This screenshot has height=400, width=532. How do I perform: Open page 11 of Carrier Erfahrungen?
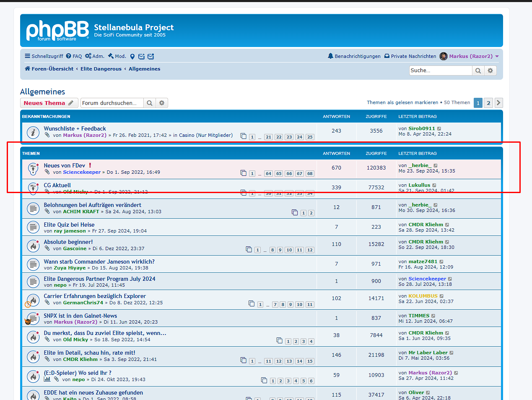[x=310, y=305]
